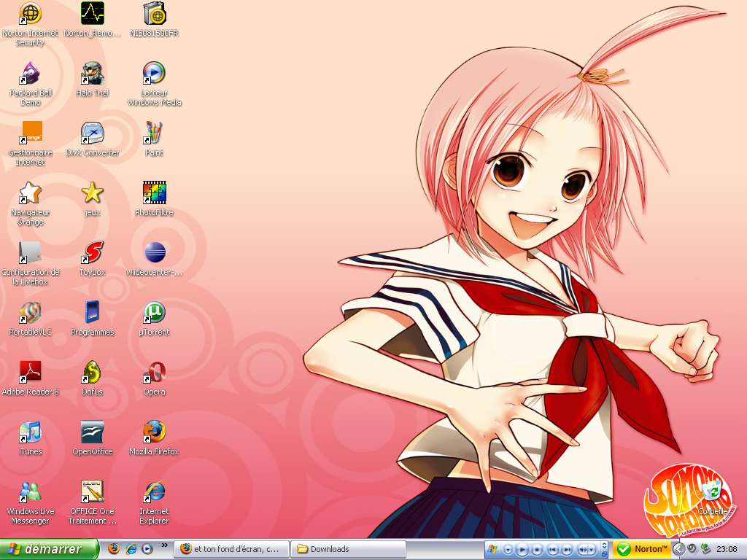747x560 pixels.
Task: Open the volume speaker tray icon
Action: click(692, 549)
